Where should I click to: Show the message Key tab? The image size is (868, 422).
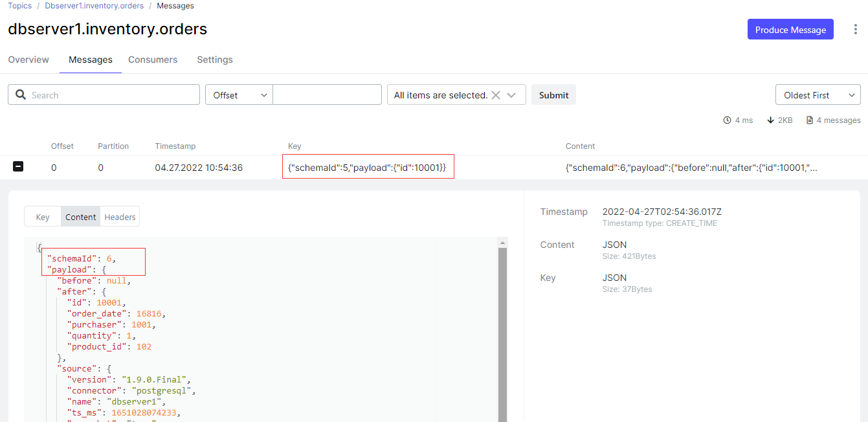pyautogui.click(x=43, y=217)
